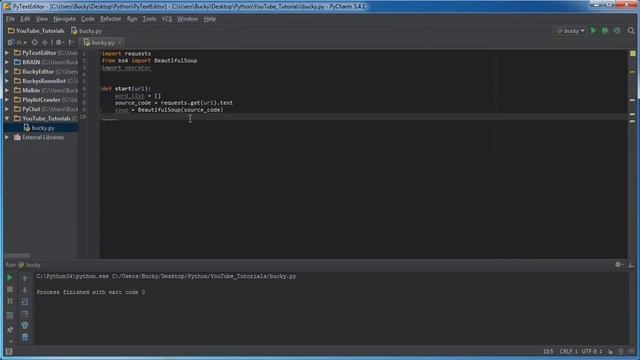Hide the Project tool window icon
This screenshot has width=640, height=360.
pyautogui.click(x=71, y=42)
